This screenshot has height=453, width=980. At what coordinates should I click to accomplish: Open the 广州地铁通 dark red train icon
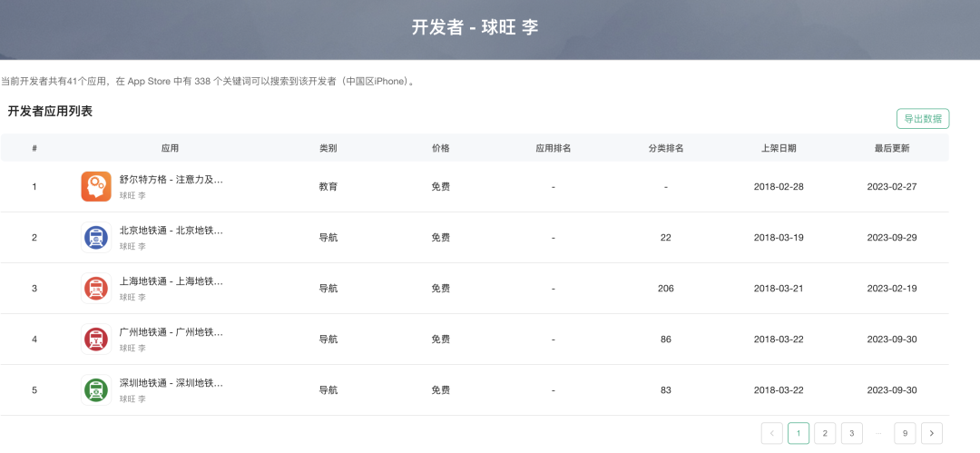pos(96,340)
